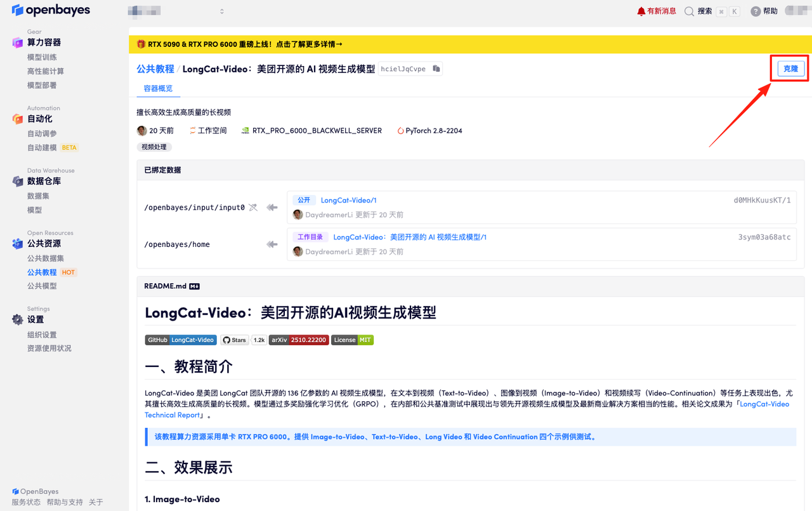812x511 pixels.
Task: Click the arXiv 2510.22200 badge
Action: point(299,340)
